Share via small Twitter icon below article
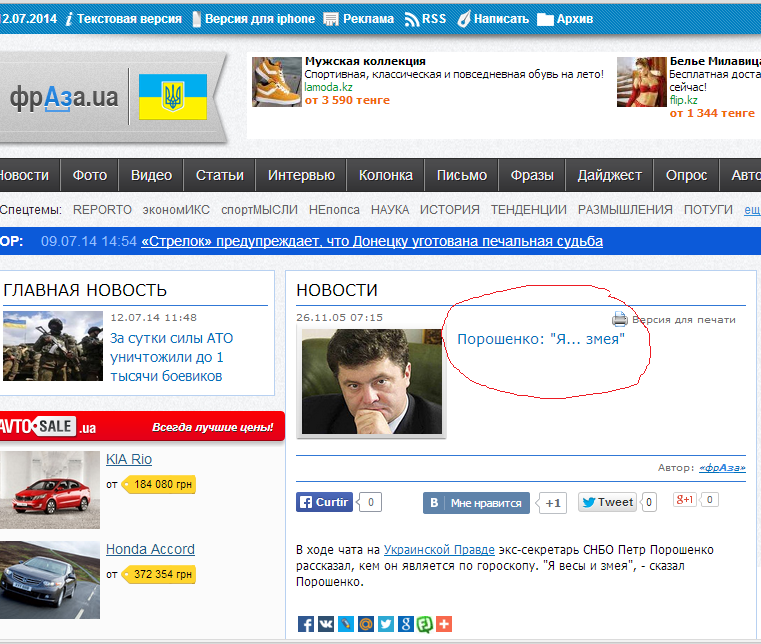 386,624
